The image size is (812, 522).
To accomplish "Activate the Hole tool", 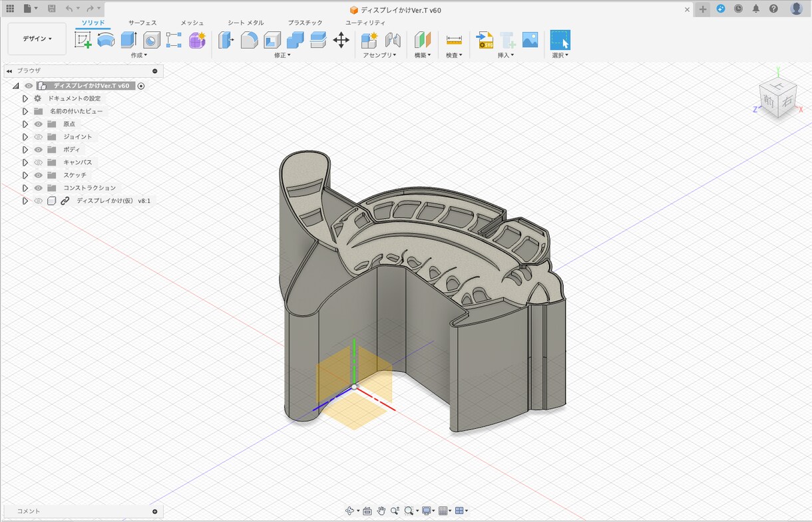I will coord(151,40).
